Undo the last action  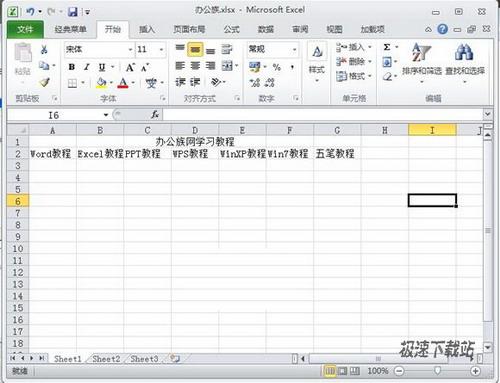tap(30, 12)
